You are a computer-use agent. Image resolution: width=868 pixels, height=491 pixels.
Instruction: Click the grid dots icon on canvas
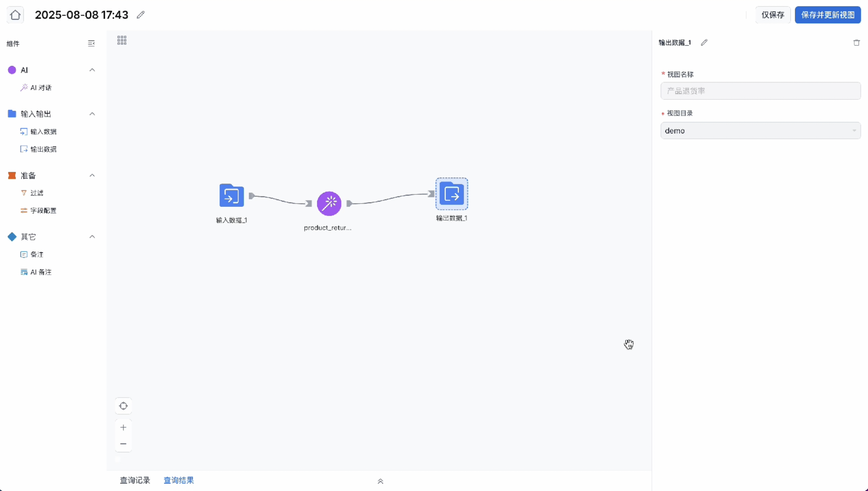[x=122, y=40]
